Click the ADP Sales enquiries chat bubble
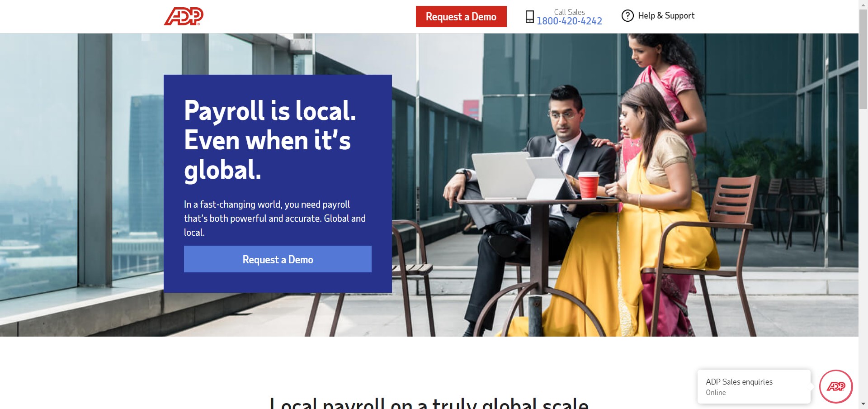 (754, 387)
